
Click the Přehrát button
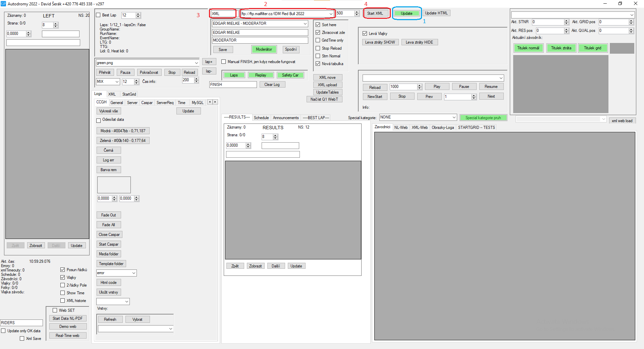point(105,72)
